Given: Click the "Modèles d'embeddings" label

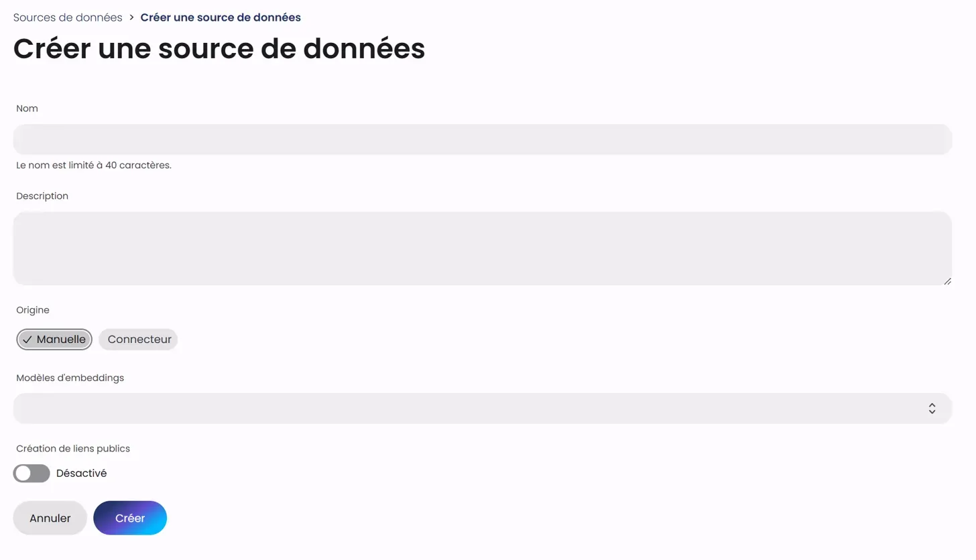Looking at the screenshot, I should tap(70, 378).
